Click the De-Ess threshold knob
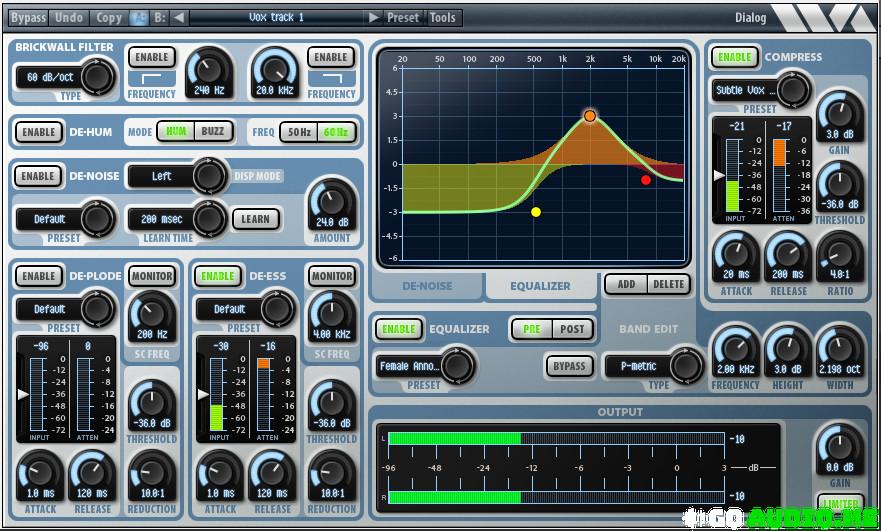881x531 pixels. tap(331, 402)
